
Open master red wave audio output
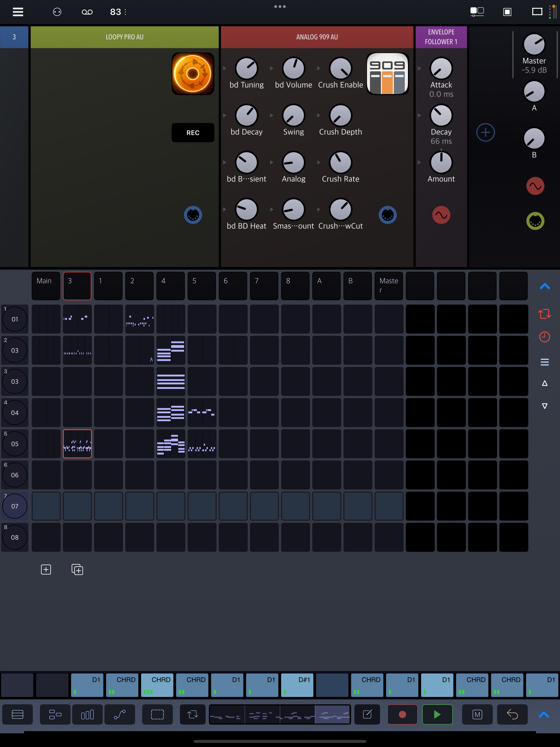click(x=535, y=186)
